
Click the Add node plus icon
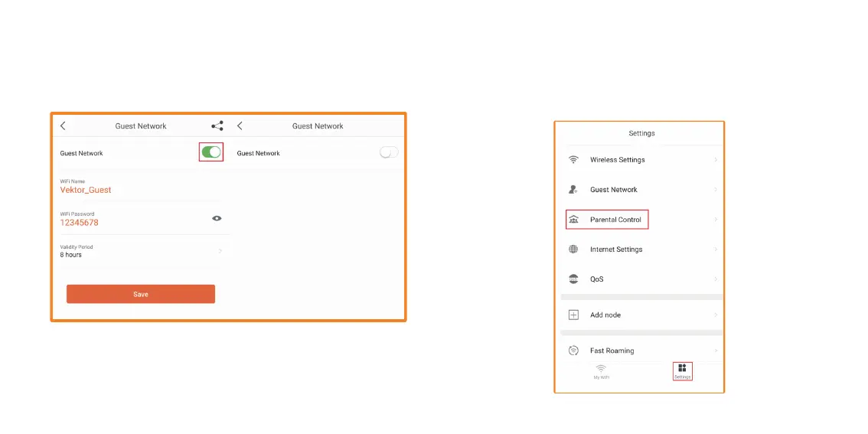click(573, 315)
